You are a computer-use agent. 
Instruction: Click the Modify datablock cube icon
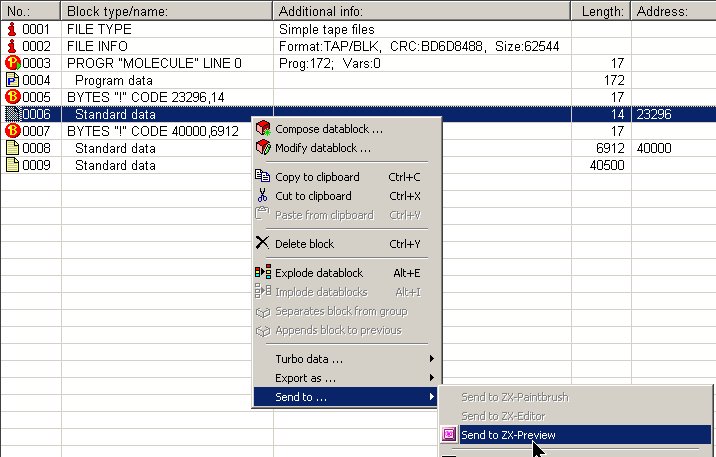click(x=263, y=147)
